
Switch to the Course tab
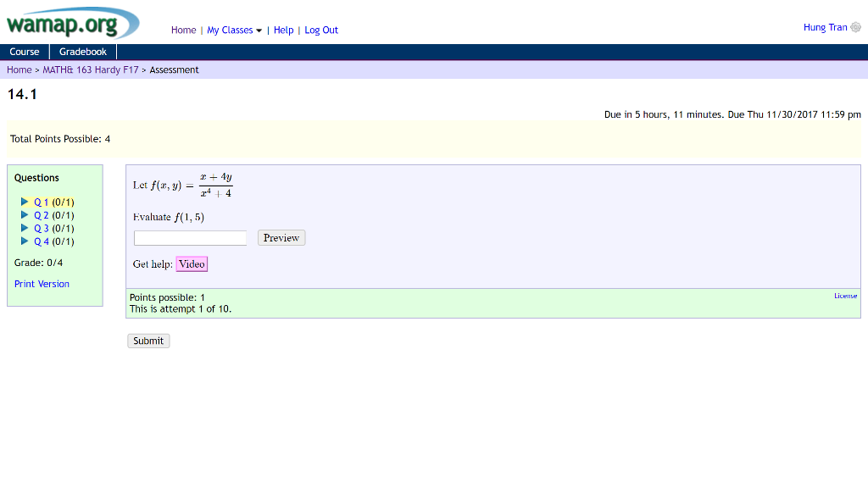pyautogui.click(x=24, y=51)
